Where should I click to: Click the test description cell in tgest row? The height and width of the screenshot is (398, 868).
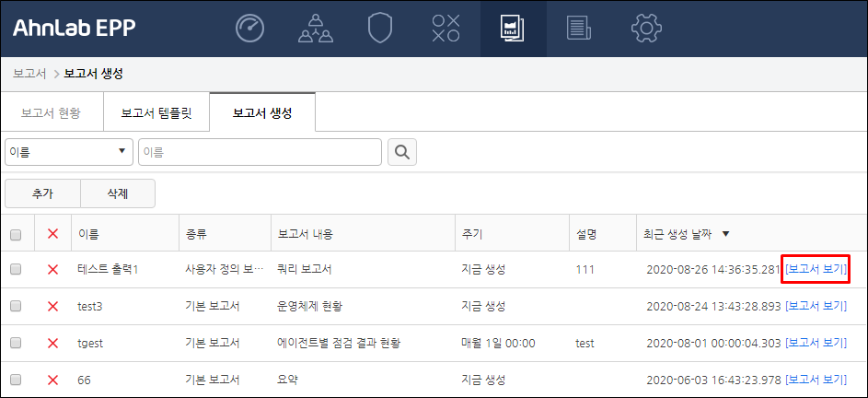tap(584, 343)
